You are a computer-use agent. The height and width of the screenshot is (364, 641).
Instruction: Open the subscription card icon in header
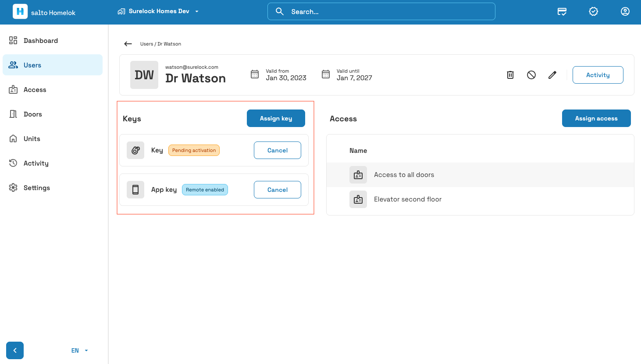562,12
